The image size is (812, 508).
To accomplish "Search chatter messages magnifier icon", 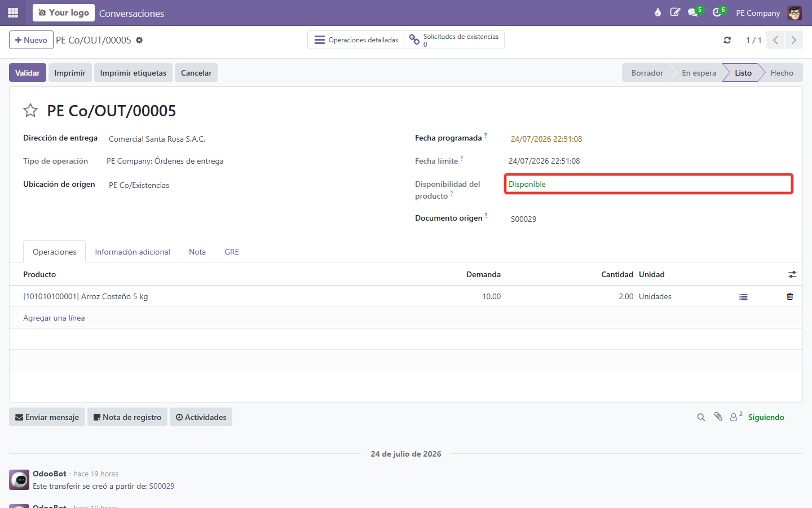I will tap(701, 417).
